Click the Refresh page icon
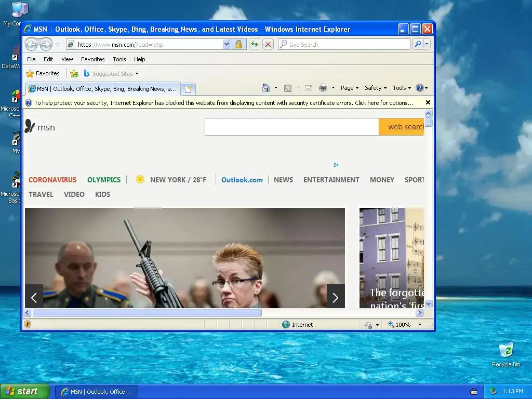 (x=255, y=45)
